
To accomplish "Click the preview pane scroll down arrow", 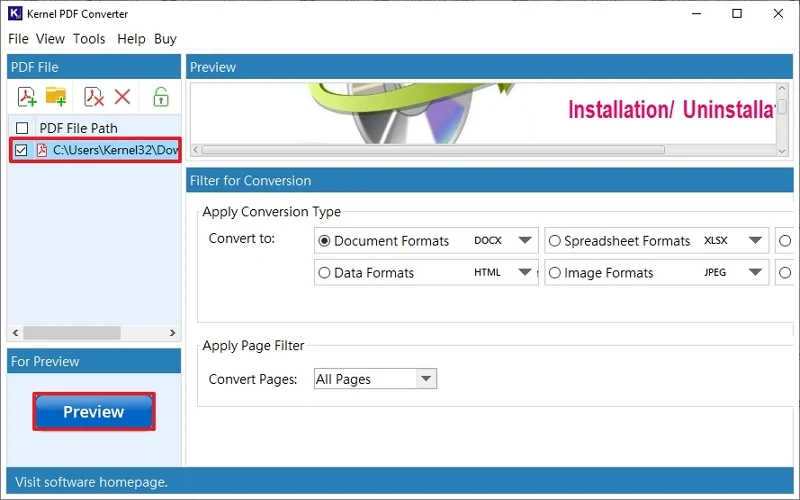I will point(782,151).
